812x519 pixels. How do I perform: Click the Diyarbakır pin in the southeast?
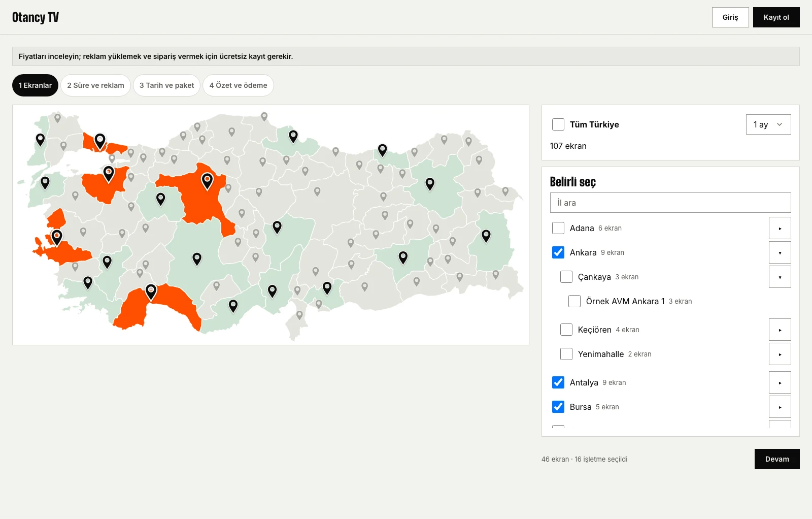pos(403,257)
